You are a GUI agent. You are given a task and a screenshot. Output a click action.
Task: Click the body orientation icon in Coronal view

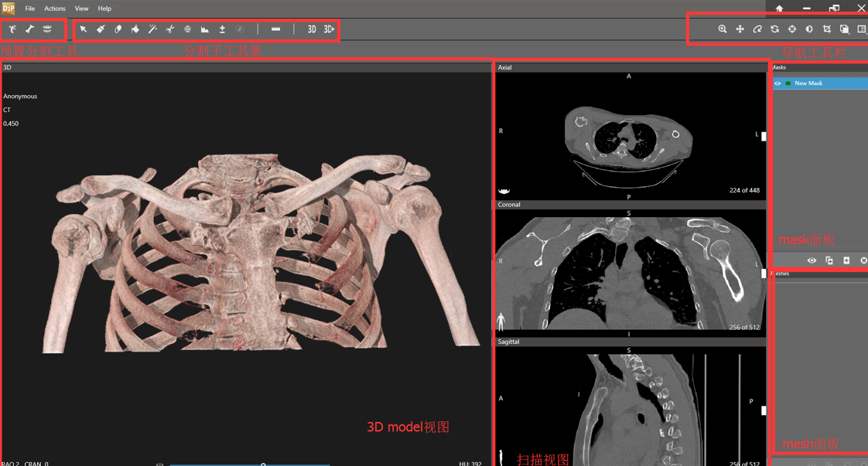click(x=501, y=321)
